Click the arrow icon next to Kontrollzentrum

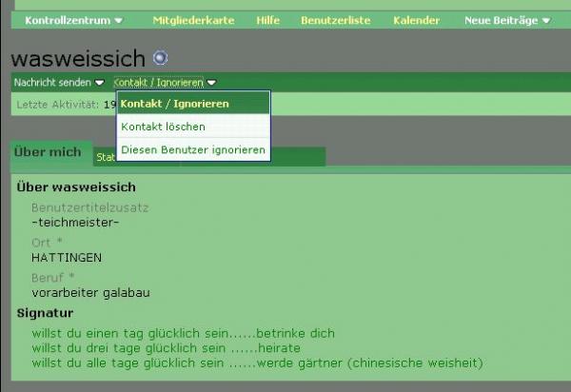point(118,20)
